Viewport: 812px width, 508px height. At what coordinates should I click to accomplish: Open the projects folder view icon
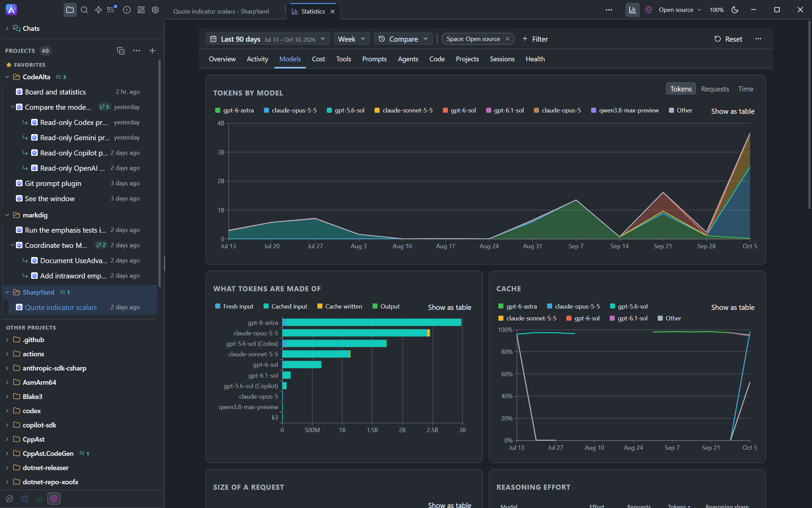pyautogui.click(x=70, y=10)
